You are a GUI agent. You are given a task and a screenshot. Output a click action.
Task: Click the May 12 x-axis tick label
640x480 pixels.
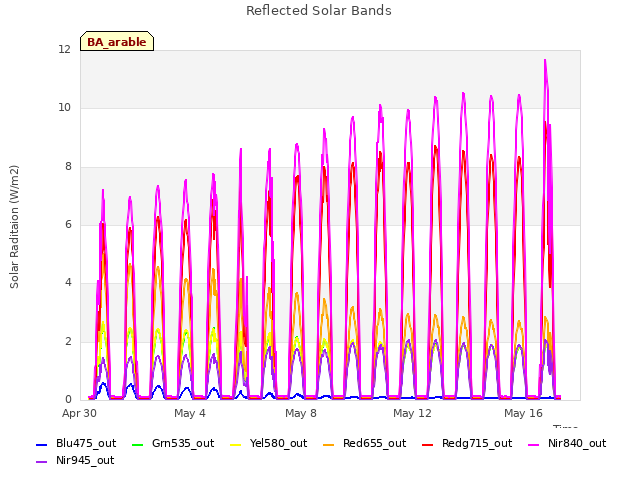click(x=412, y=413)
